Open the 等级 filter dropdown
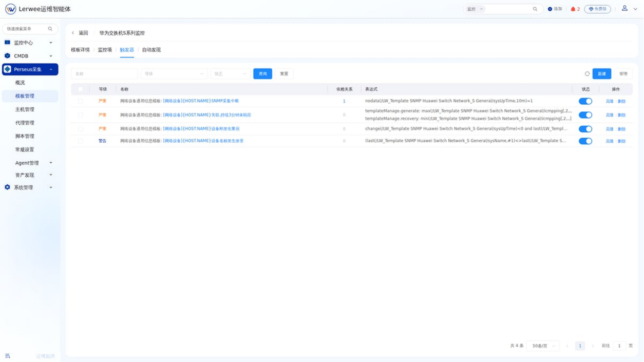644x362 pixels. (174, 74)
